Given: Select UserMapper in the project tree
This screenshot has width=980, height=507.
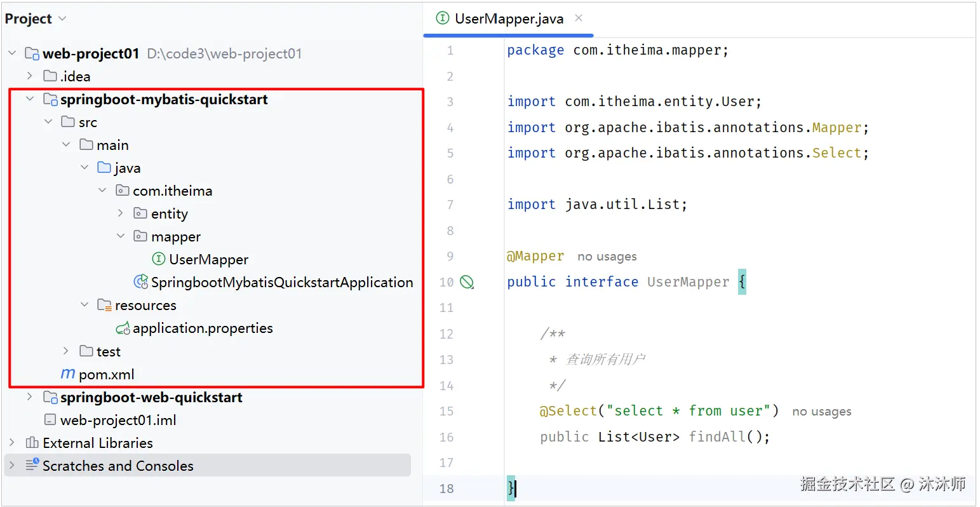Looking at the screenshot, I should tap(208, 260).
